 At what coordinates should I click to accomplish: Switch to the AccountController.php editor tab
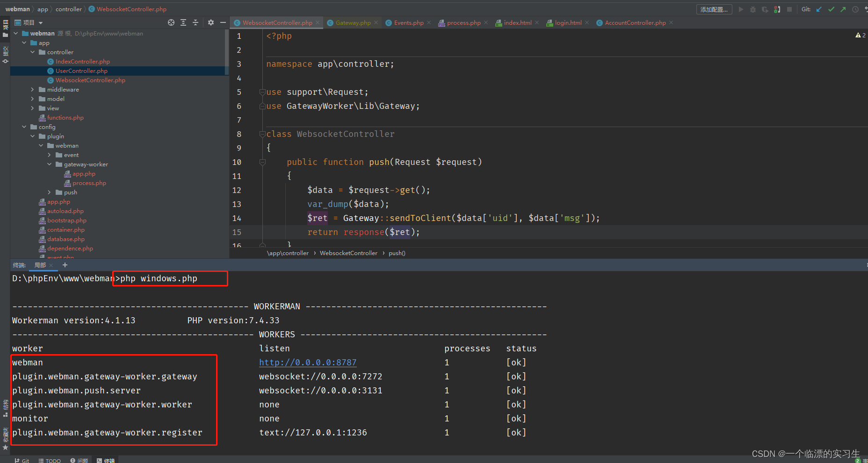pyautogui.click(x=635, y=22)
